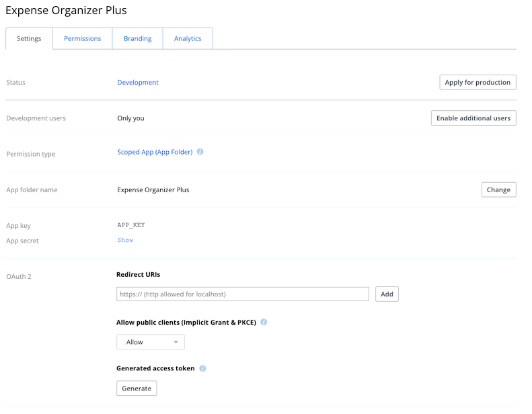Click the Development status link
This screenshot has width=532, height=414.
(138, 83)
